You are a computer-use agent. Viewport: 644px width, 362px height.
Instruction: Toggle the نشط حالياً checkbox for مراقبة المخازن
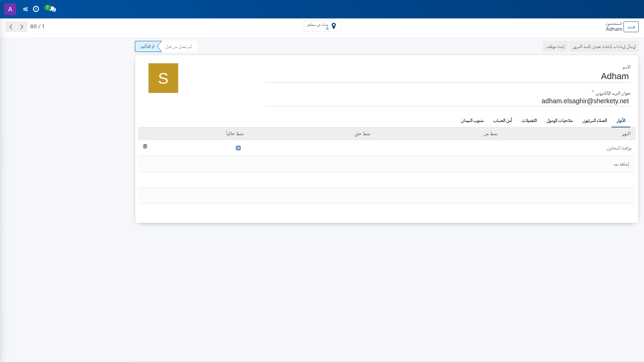point(238,148)
